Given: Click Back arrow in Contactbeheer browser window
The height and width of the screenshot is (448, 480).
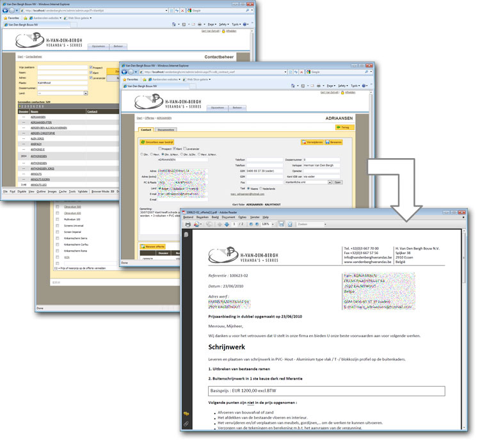Looking at the screenshot, I should (x=5, y=11).
